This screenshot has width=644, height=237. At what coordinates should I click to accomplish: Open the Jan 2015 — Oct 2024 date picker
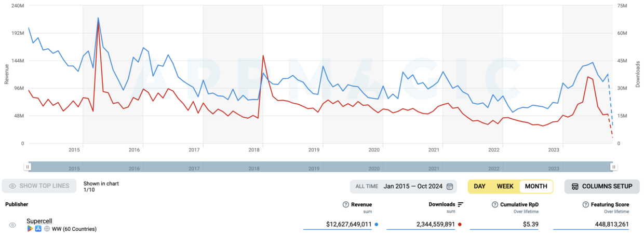point(414,186)
